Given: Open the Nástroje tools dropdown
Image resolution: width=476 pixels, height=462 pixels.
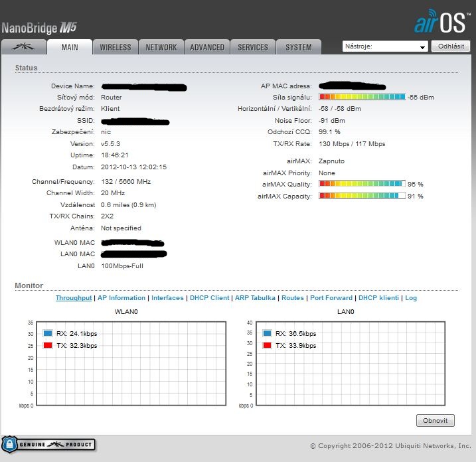Looking at the screenshot, I should [385, 46].
